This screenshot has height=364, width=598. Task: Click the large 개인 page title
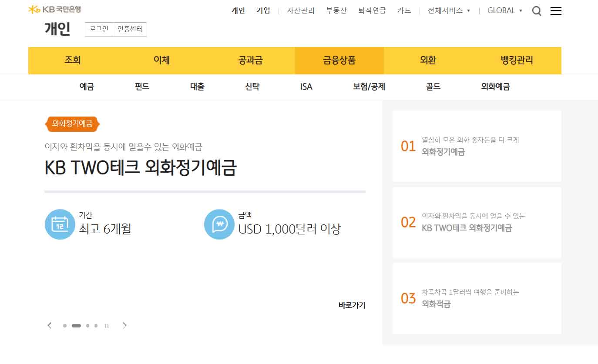click(57, 29)
